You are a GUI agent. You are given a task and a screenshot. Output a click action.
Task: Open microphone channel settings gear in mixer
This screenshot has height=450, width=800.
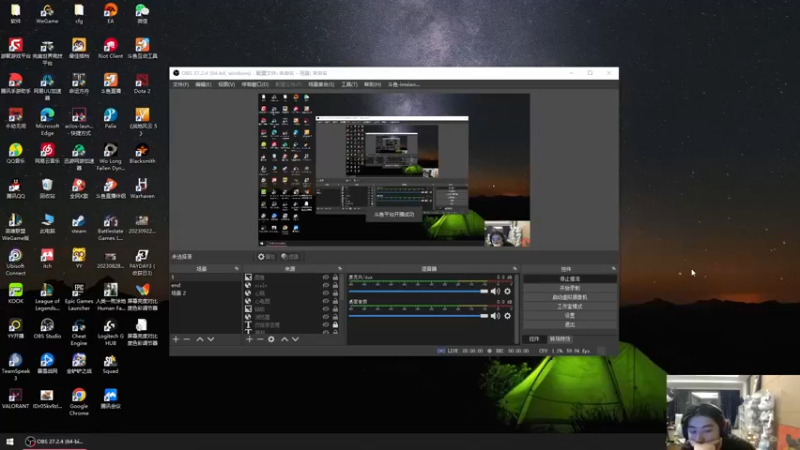(507, 291)
